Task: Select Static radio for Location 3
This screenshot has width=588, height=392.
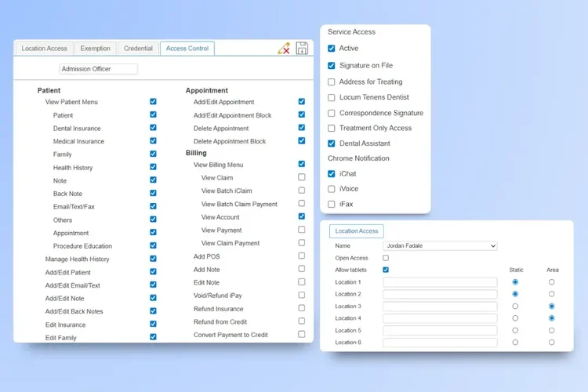Action: click(515, 307)
